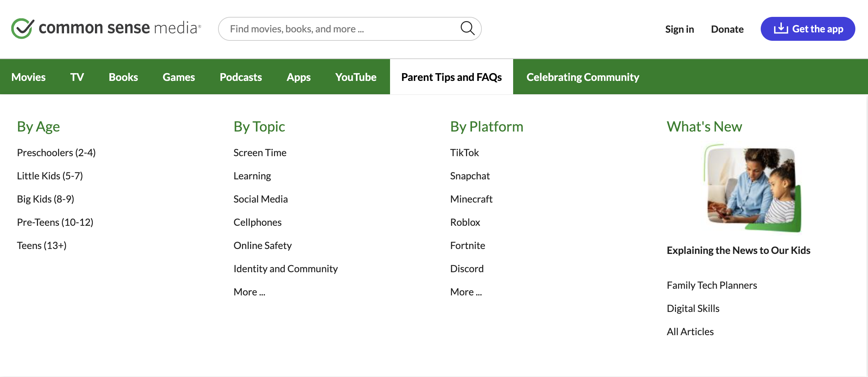
Task: Select the Parent Tips and FAQs tab
Action: pyautogui.click(x=451, y=77)
